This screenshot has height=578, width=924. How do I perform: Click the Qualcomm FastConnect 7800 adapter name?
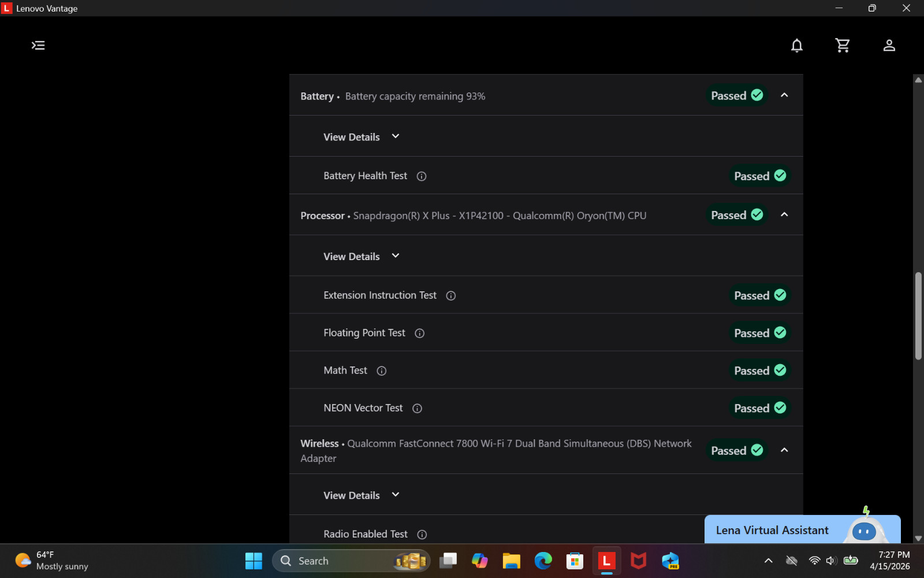[x=496, y=451]
